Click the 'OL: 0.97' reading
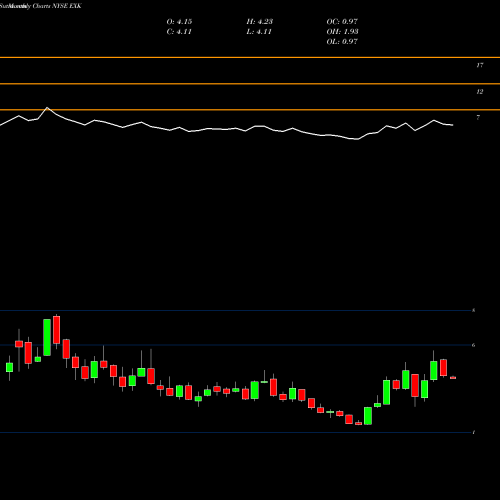The image size is (500, 500). pyautogui.click(x=342, y=42)
